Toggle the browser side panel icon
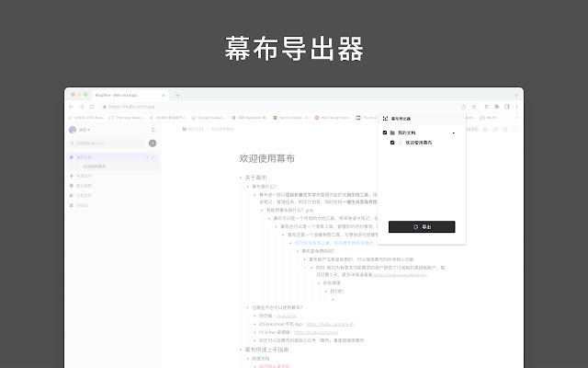The width and height of the screenshot is (588, 368). [x=507, y=107]
